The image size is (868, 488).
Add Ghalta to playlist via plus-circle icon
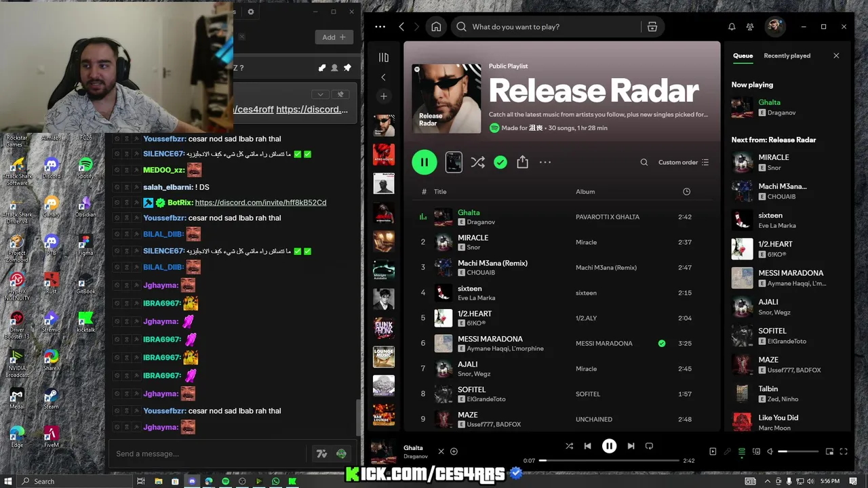point(454,451)
